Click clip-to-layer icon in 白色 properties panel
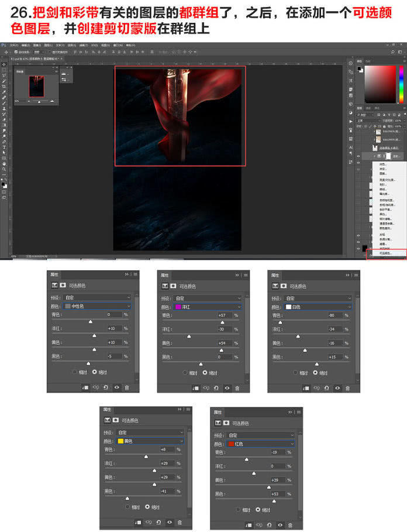 click(x=306, y=387)
